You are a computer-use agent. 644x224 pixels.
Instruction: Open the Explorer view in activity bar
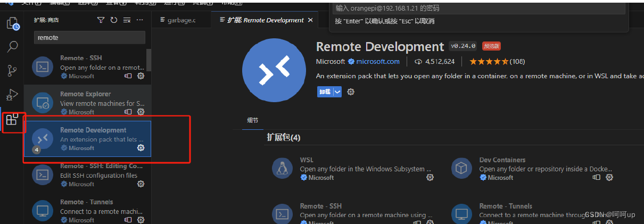tap(12, 23)
